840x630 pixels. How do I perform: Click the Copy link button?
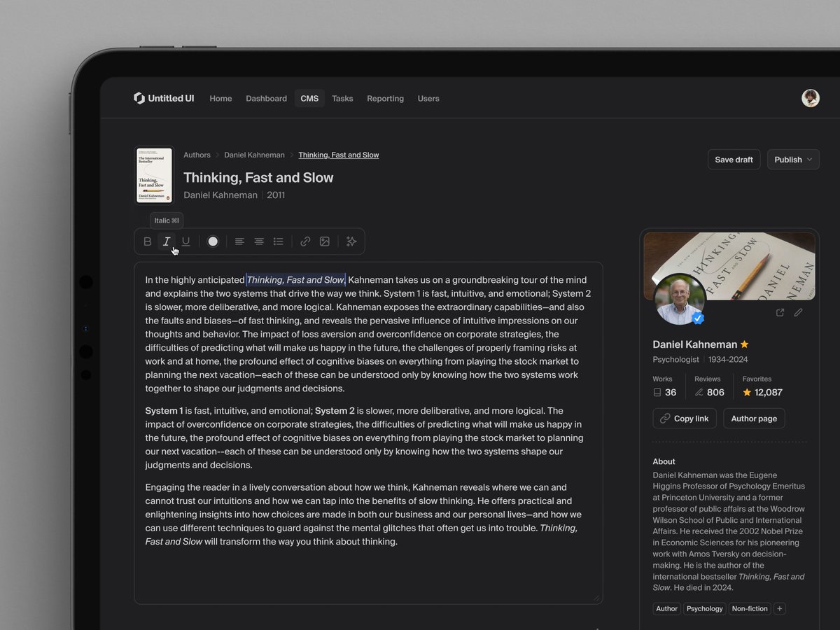click(x=685, y=419)
